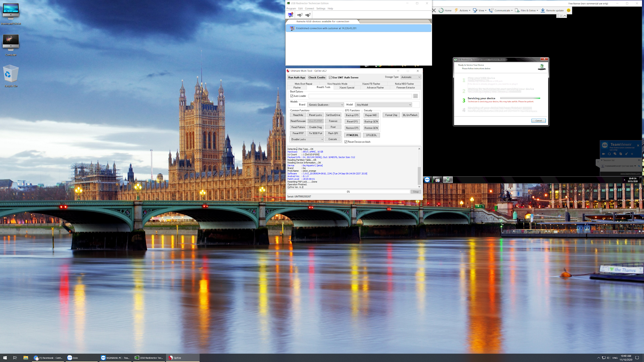
Task: Open the Disable Locks function dropdown
Action: click(307, 139)
